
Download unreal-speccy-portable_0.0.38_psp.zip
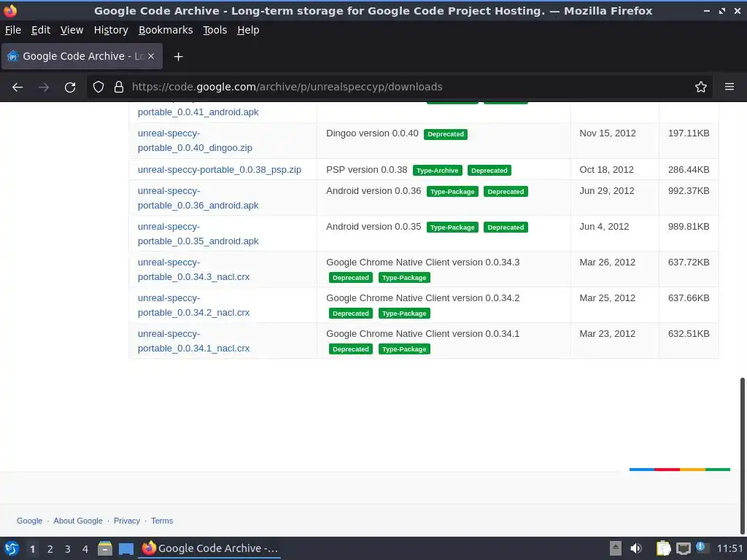point(220,169)
